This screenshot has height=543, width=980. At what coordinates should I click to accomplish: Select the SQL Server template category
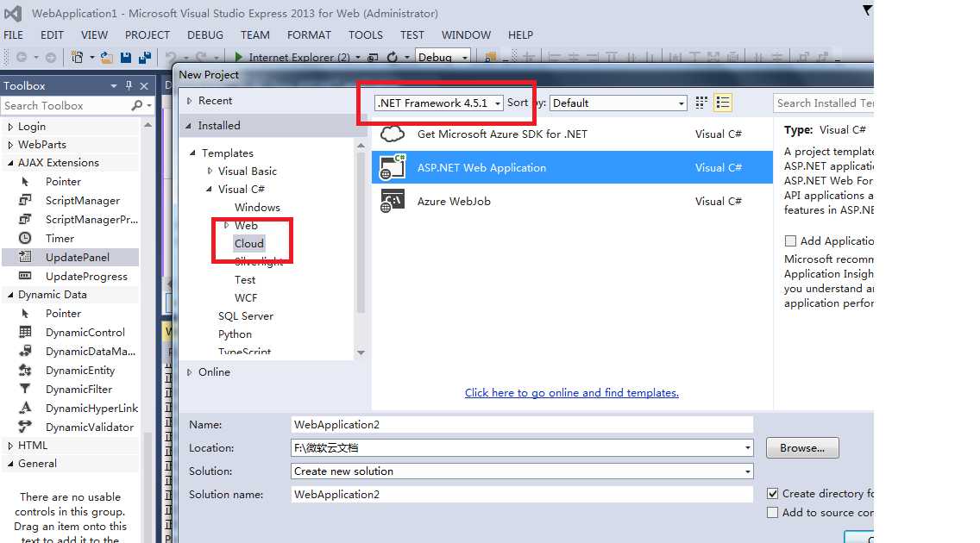(246, 315)
